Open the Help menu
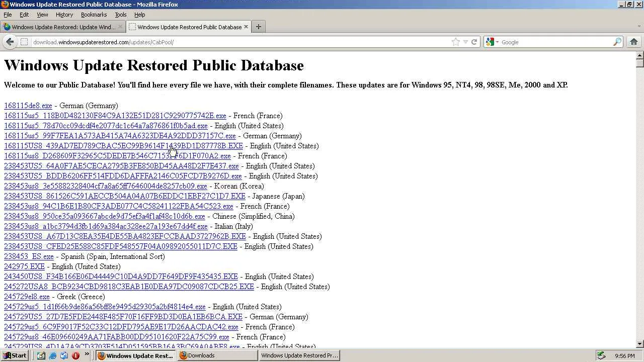 pos(139,15)
